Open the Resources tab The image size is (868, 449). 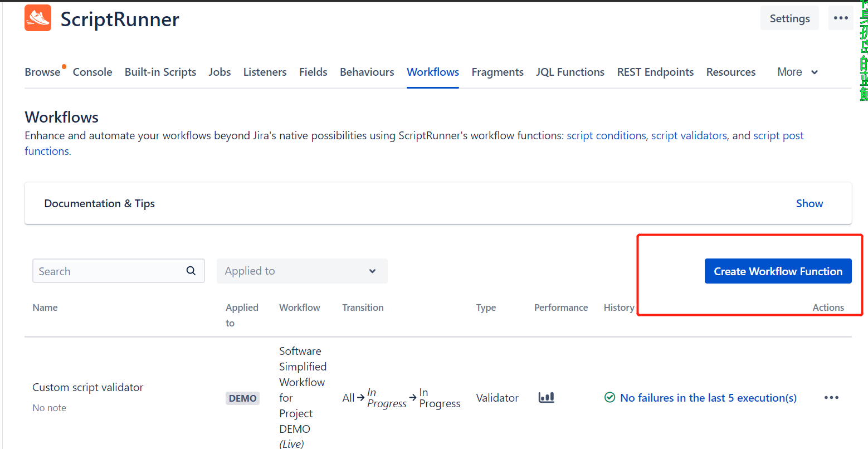pyautogui.click(x=731, y=72)
